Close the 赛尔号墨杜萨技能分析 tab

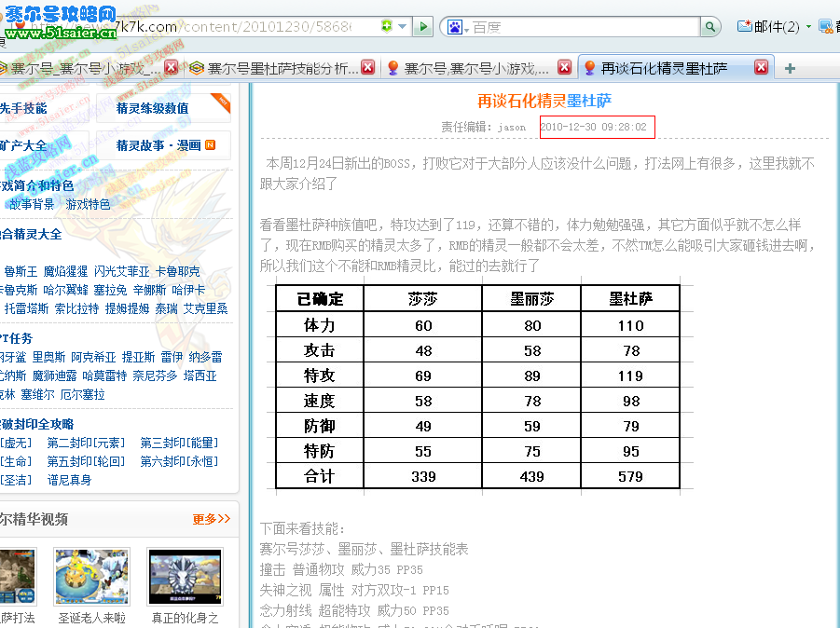pyautogui.click(x=368, y=67)
